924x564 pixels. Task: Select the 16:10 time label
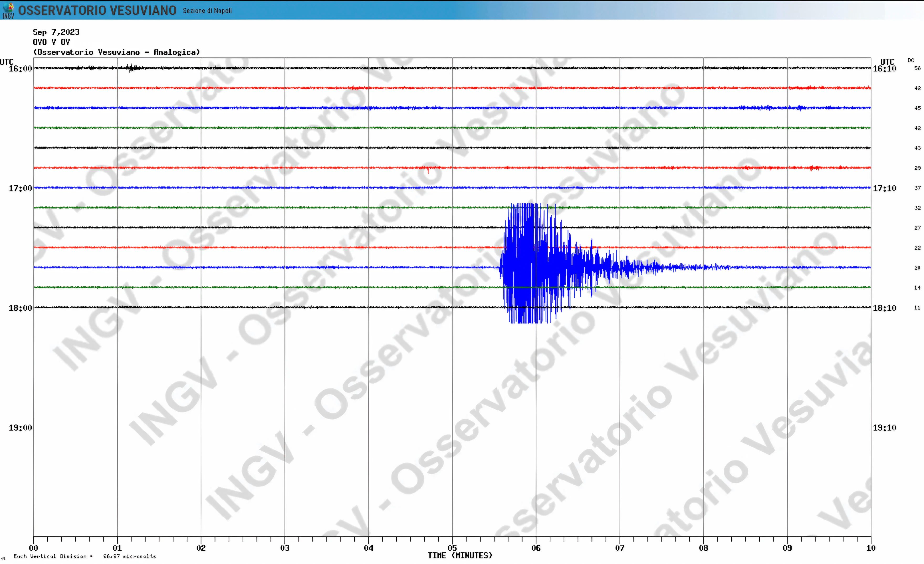pos(884,69)
